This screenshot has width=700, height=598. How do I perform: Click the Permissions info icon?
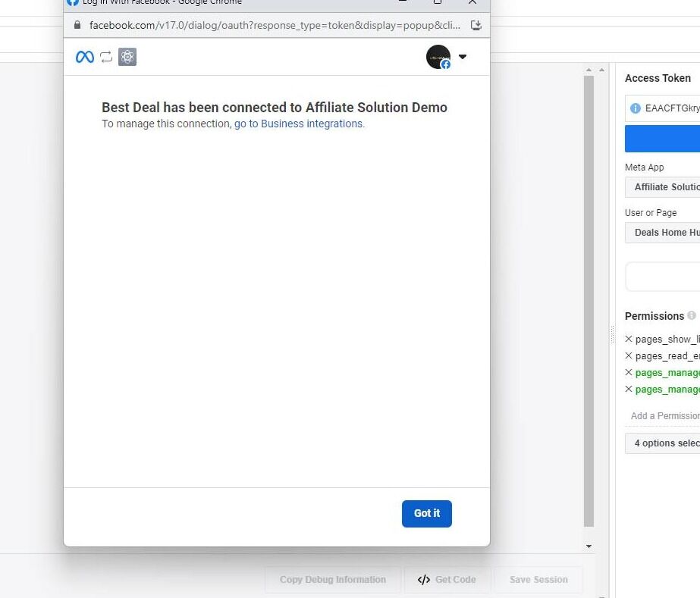(692, 315)
